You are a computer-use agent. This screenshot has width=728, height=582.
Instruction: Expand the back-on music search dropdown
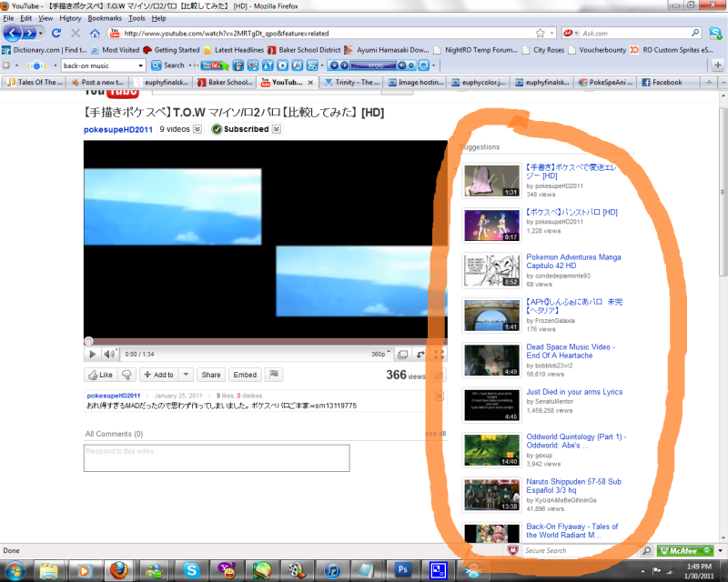[140, 65]
